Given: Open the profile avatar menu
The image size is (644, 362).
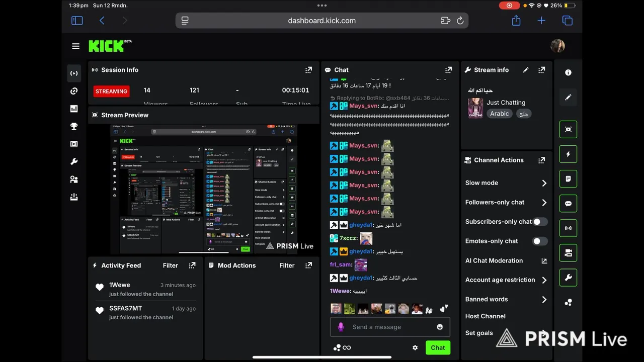Looking at the screenshot, I should [557, 46].
